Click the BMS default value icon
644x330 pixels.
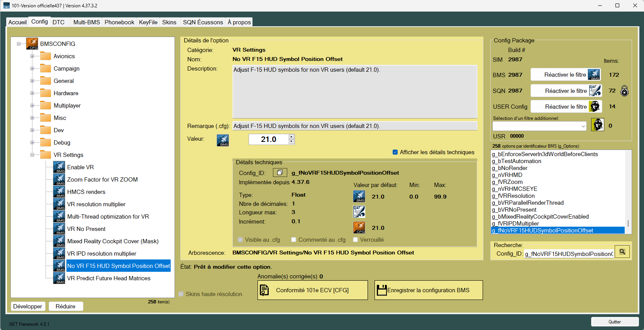tap(359, 196)
